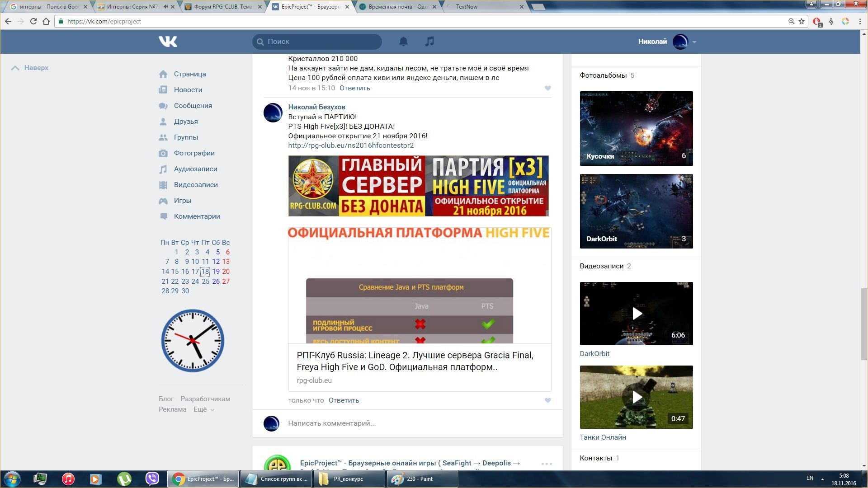
Task: Click the Сообщения chat bubble icon
Action: [x=163, y=106]
